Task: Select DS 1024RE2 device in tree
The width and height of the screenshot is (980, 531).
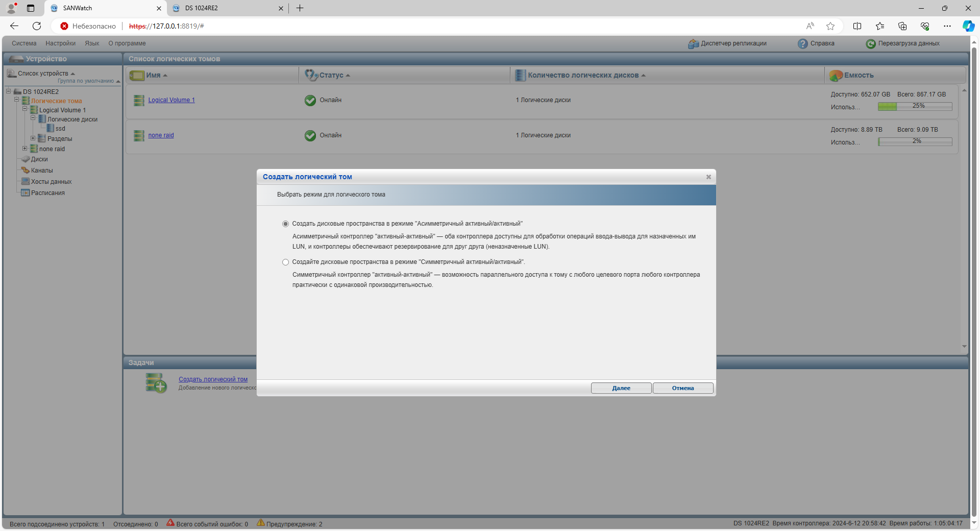Action: coord(41,92)
